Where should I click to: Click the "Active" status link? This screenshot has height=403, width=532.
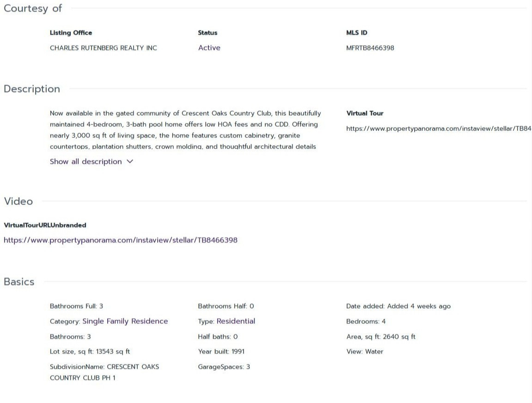209,48
